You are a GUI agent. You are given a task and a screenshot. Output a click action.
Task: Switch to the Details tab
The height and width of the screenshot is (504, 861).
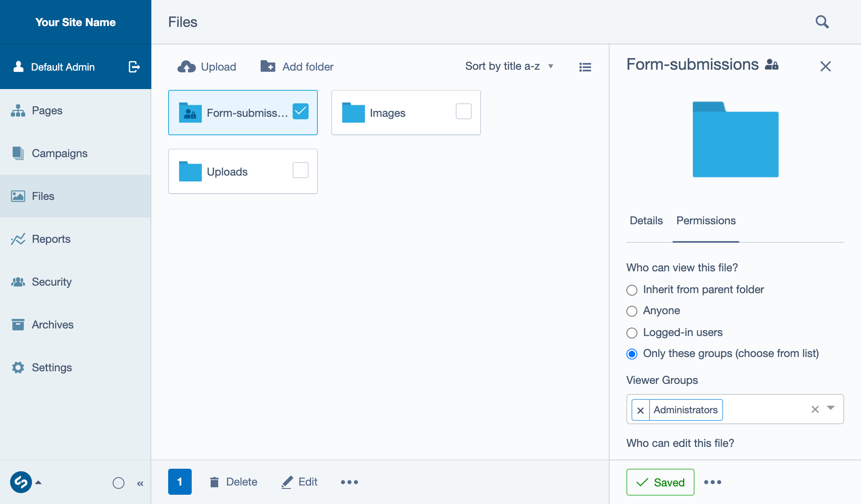646,221
